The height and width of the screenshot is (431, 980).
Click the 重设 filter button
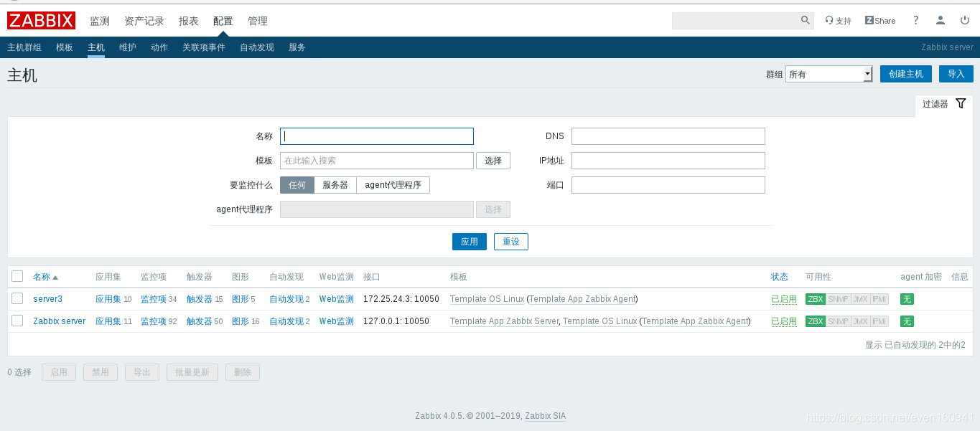(511, 242)
